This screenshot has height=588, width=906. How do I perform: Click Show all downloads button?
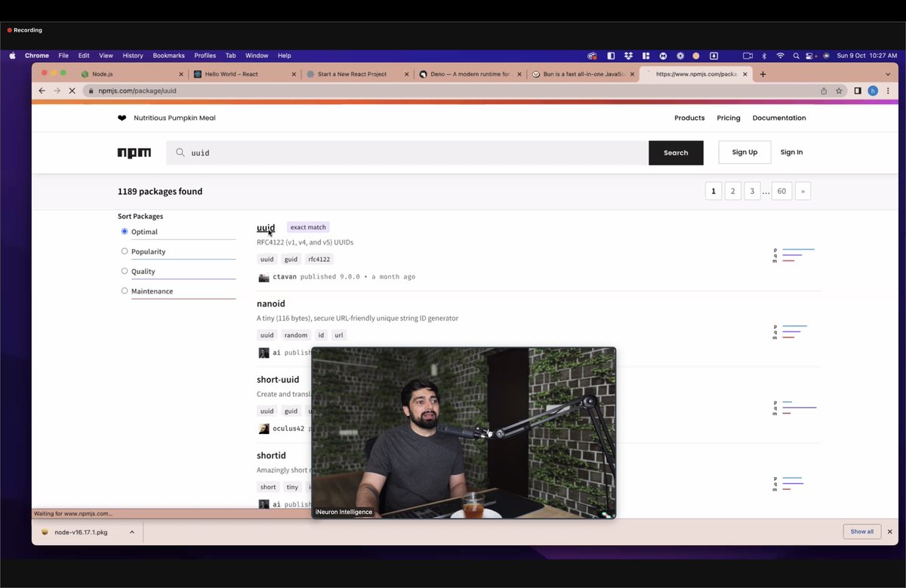(861, 531)
